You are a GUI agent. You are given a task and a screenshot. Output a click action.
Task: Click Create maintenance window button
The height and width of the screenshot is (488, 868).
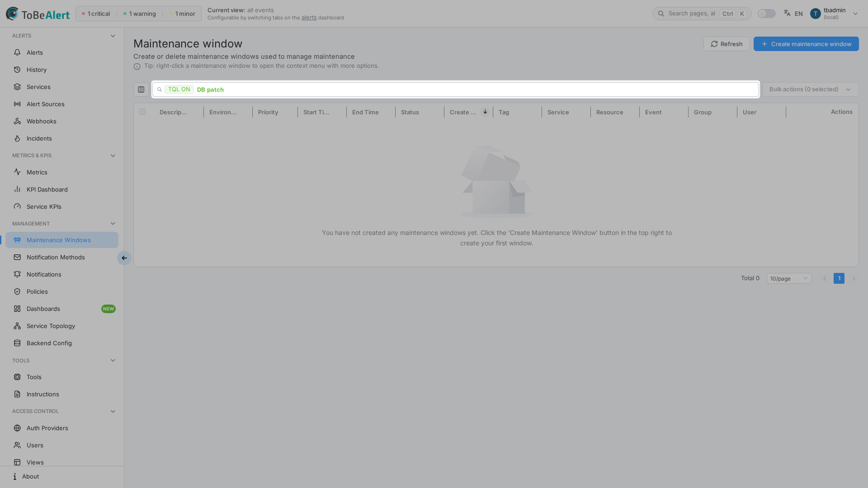(806, 44)
